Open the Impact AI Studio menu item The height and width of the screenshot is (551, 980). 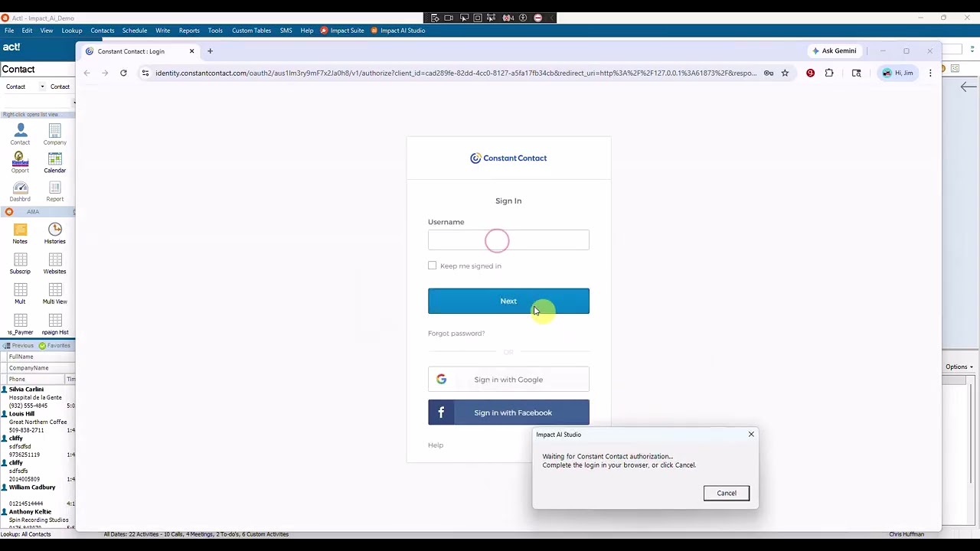coord(398,31)
